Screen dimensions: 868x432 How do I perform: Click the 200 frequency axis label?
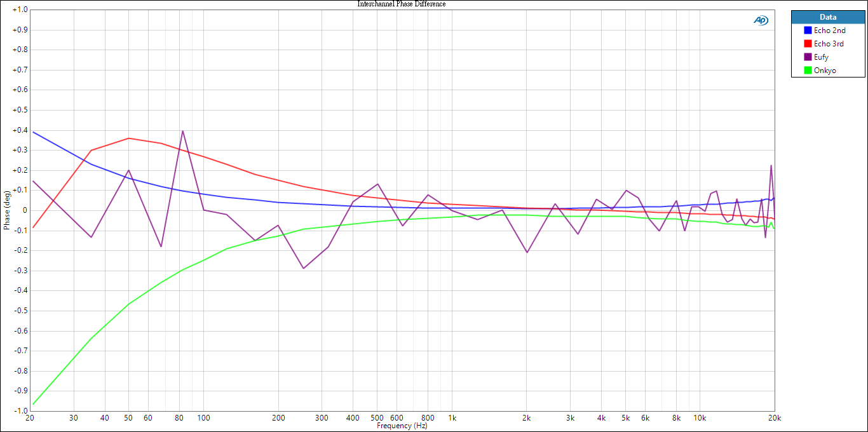(x=278, y=418)
